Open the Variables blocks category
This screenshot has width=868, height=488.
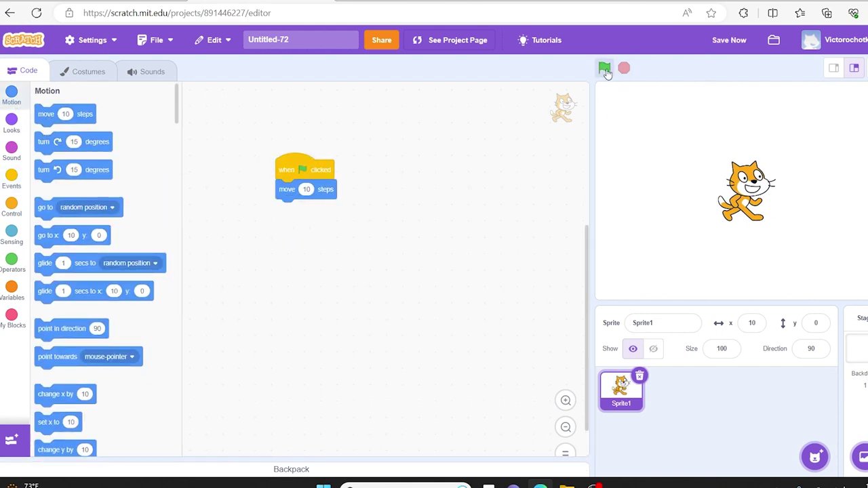[12, 291]
